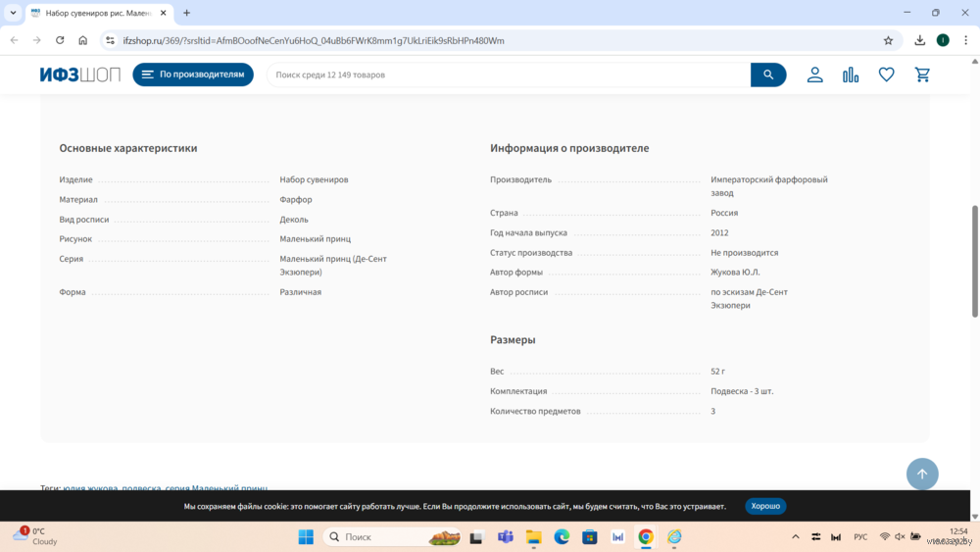
Task: Close the 'Набор сувениров' tab
Action: (163, 13)
